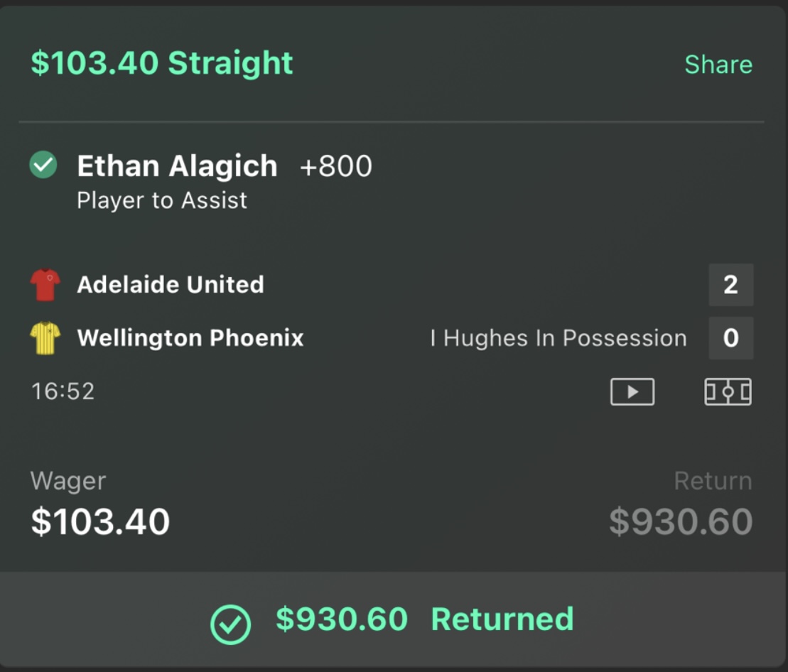Click the Wellington Phoenix yellow jersey icon

45,338
